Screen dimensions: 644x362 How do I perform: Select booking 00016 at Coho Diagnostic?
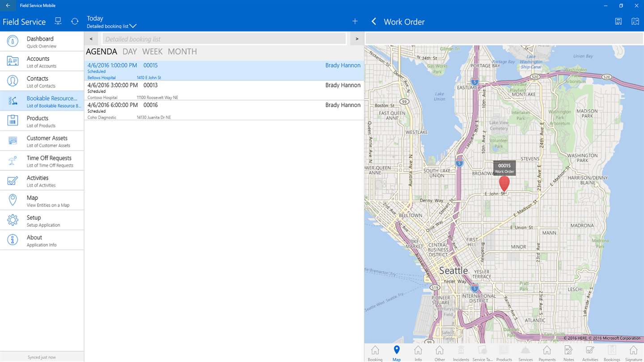pos(224,110)
